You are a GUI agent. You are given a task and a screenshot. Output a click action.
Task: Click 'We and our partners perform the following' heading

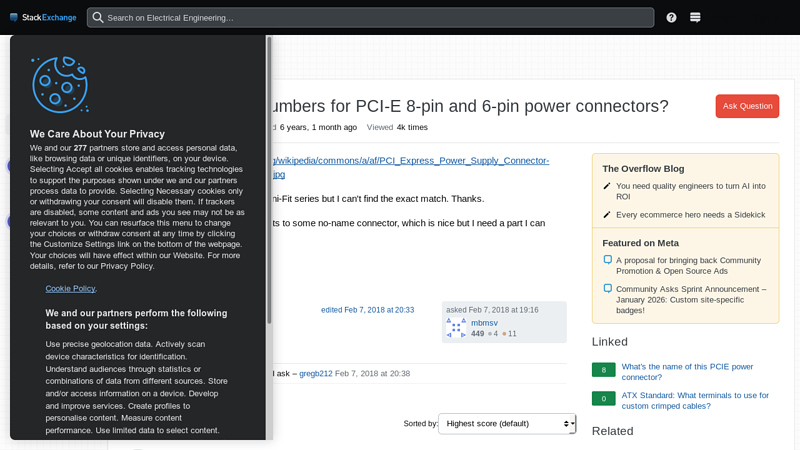click(136, 319)
